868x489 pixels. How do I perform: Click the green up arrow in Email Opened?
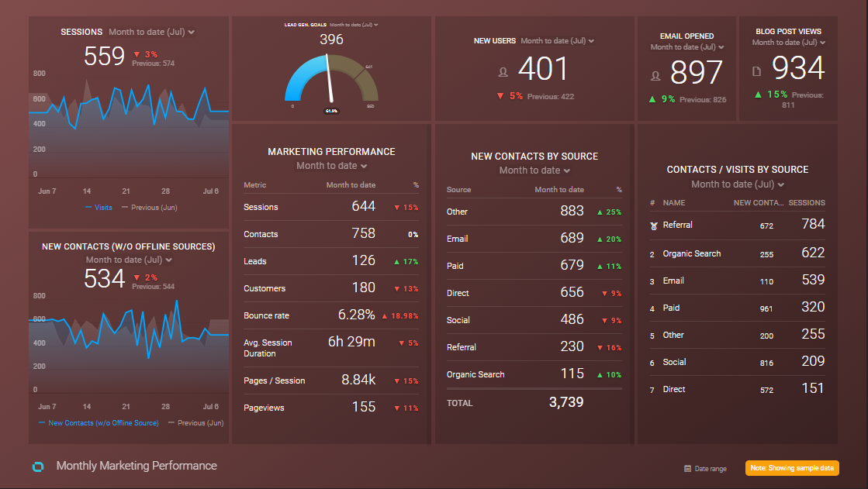coord(652,99)
